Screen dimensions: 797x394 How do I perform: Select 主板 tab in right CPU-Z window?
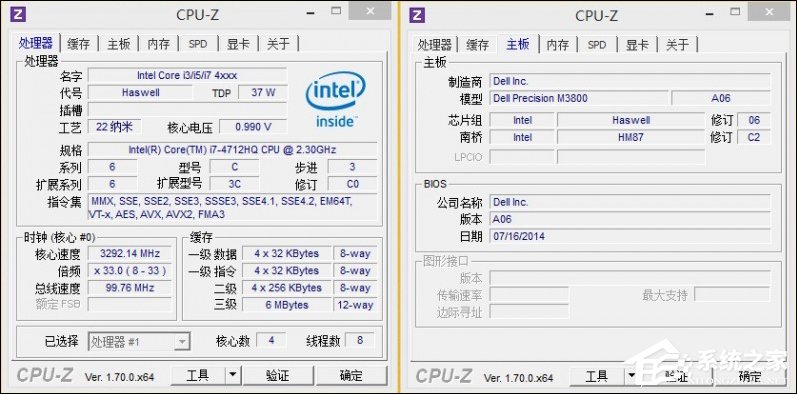pos(517,44)
